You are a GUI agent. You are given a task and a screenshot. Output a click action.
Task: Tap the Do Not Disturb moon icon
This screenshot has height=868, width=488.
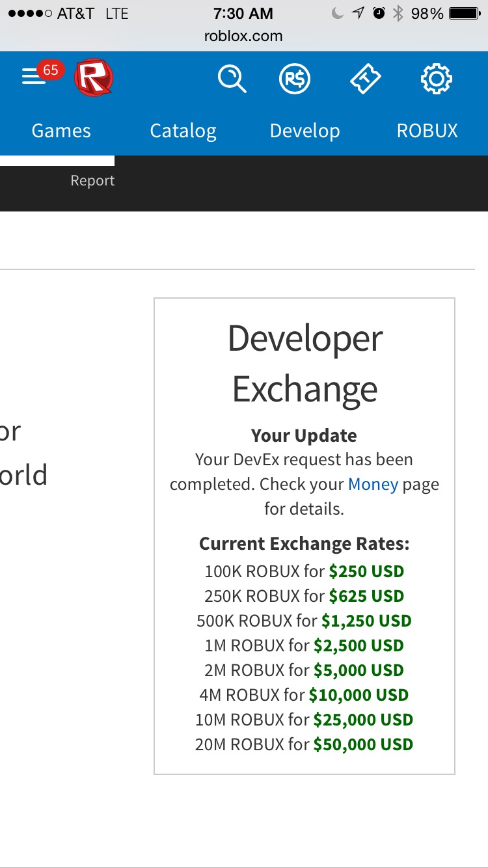pyautogui.click(x=337, y=14)
